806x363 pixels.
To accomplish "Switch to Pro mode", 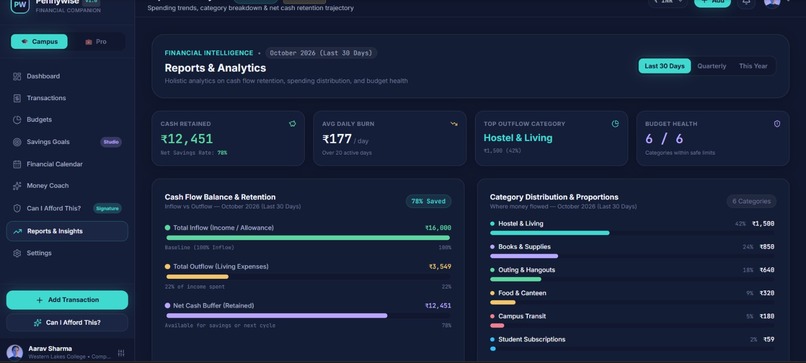I will (96, 42).
